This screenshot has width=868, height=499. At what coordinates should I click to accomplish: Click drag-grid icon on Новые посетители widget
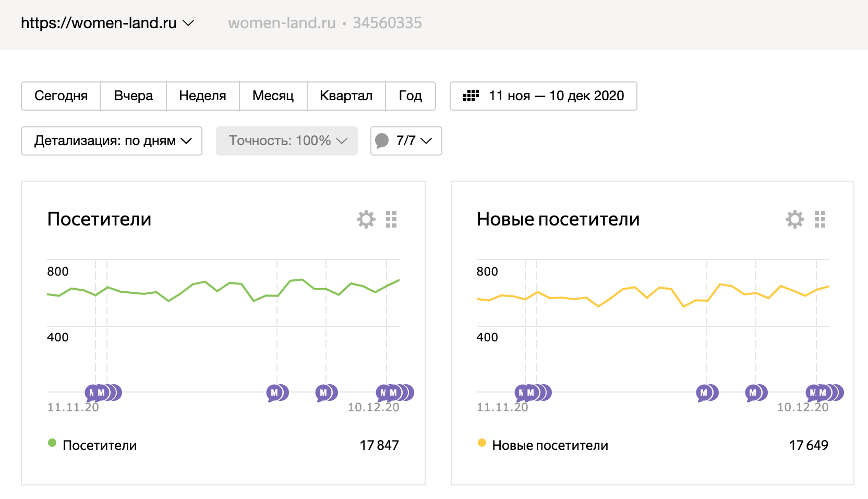click(x=820, y=219)
